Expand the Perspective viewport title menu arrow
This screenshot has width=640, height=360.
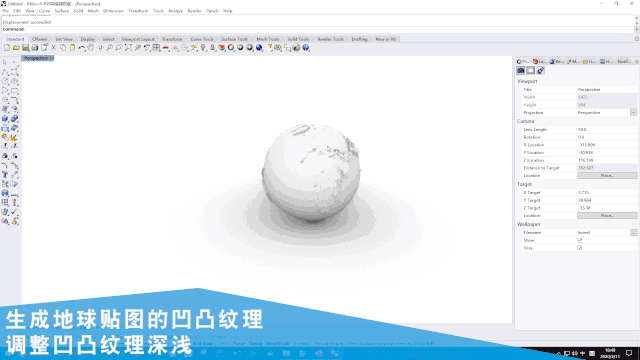coord(52,58)
